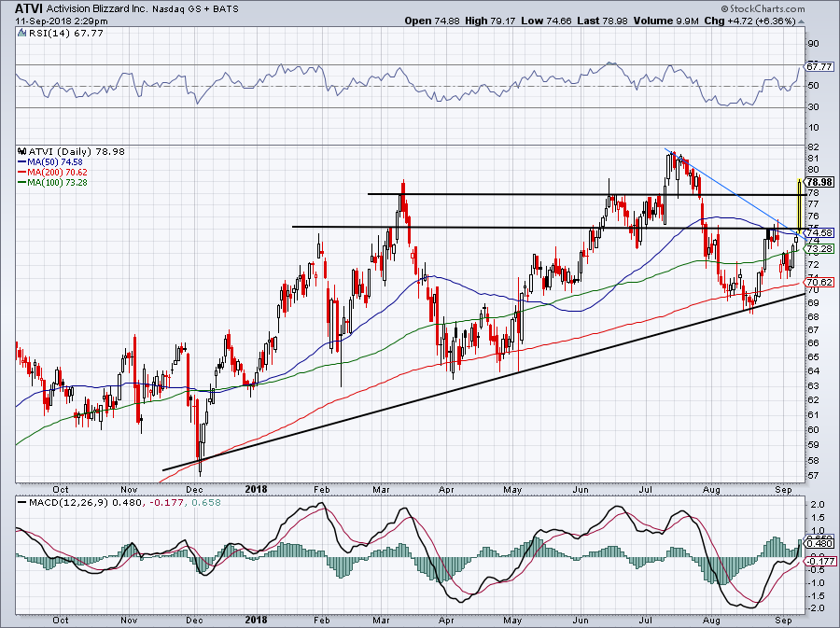Screen dimensions: 840x628
Task: Click the 67.77 RSI value tag on right axis
Action: coord(820,66)
